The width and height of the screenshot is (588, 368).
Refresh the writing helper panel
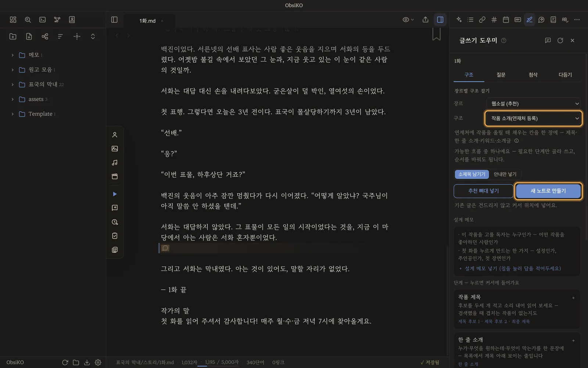560,40
